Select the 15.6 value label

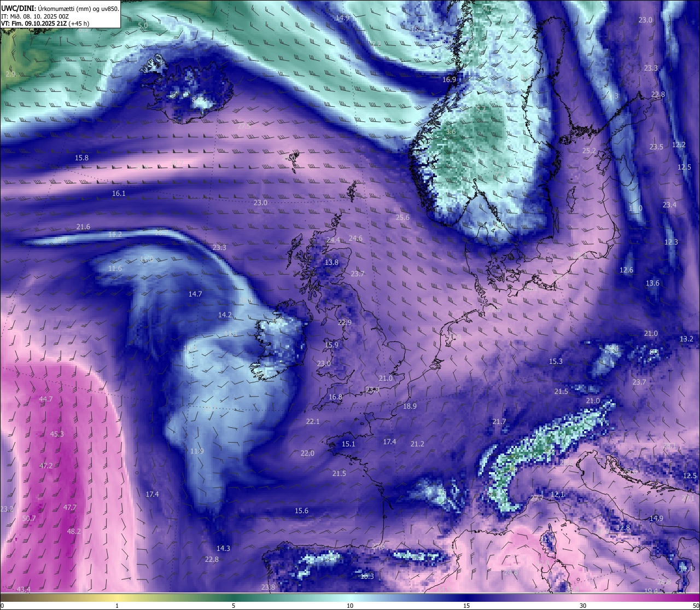(301, 510)
